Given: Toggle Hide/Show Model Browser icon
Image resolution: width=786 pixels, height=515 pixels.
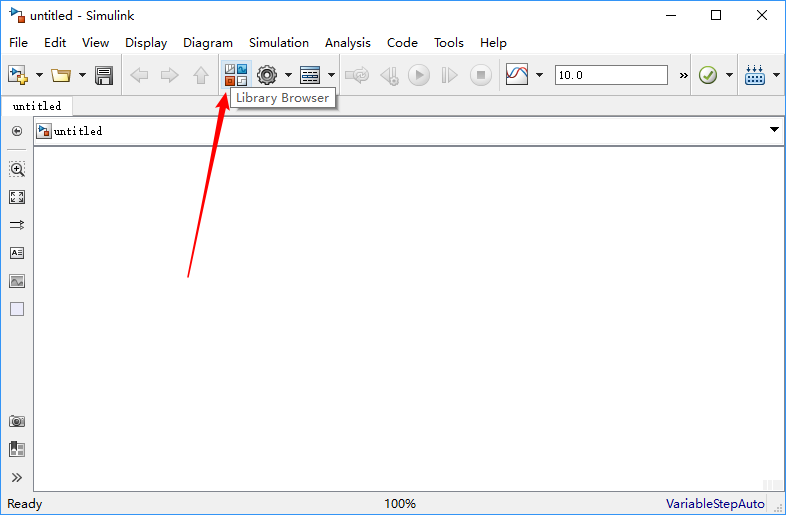Looking at the screenshot, I should tap(17, 131).
